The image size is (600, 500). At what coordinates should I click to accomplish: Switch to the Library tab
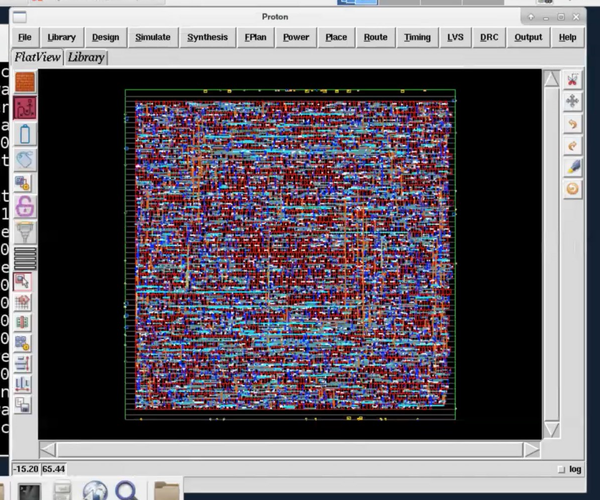point(86,57)
